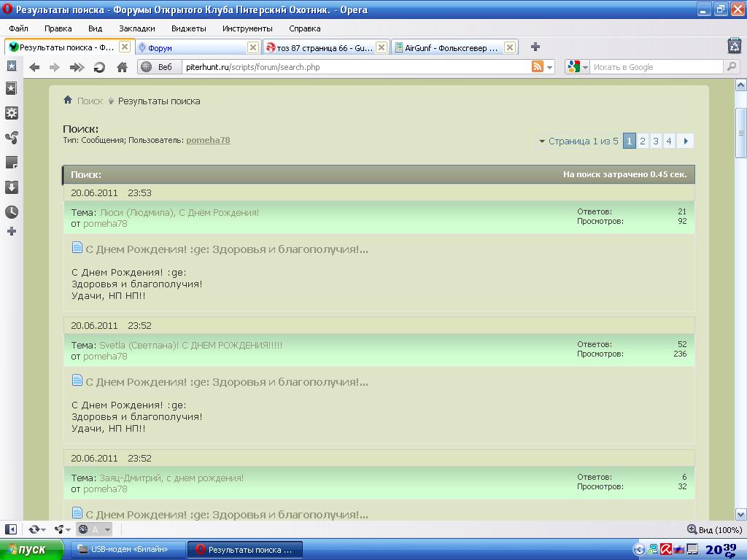
Task: Go to the browser Home page
Action: [x=122, y=67]
